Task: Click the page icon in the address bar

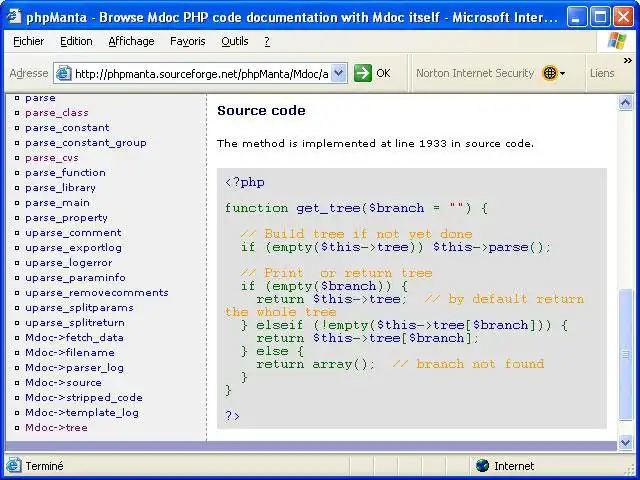Action: point(63,73)
